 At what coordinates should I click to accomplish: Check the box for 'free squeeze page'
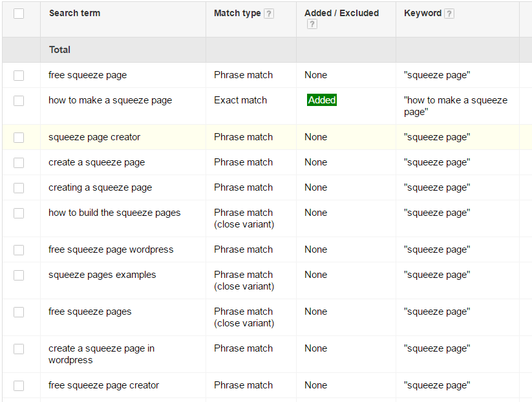(19, 76)
